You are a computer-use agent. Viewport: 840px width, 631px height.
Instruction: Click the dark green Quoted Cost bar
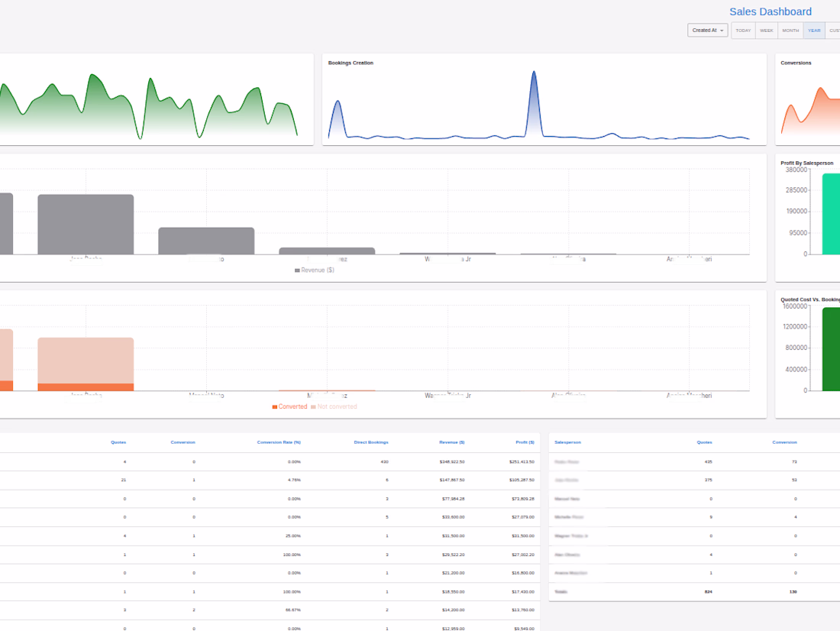pyautogui.click(x=831, y=349)
